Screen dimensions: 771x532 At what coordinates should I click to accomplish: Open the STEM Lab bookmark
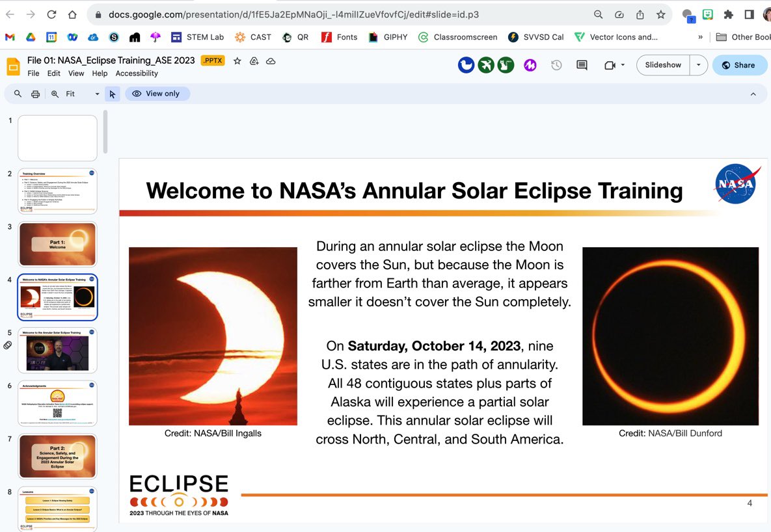click(197, 37)
